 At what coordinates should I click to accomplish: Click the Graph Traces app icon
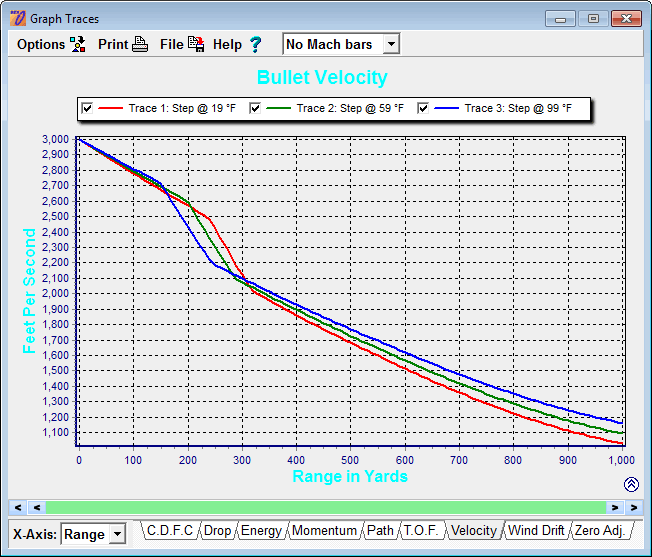coord(18,18)
